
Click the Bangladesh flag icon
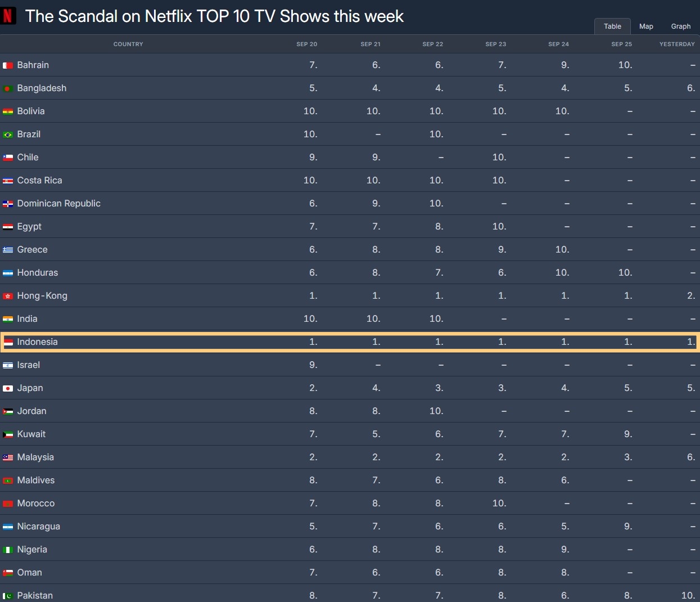[8, 89]
